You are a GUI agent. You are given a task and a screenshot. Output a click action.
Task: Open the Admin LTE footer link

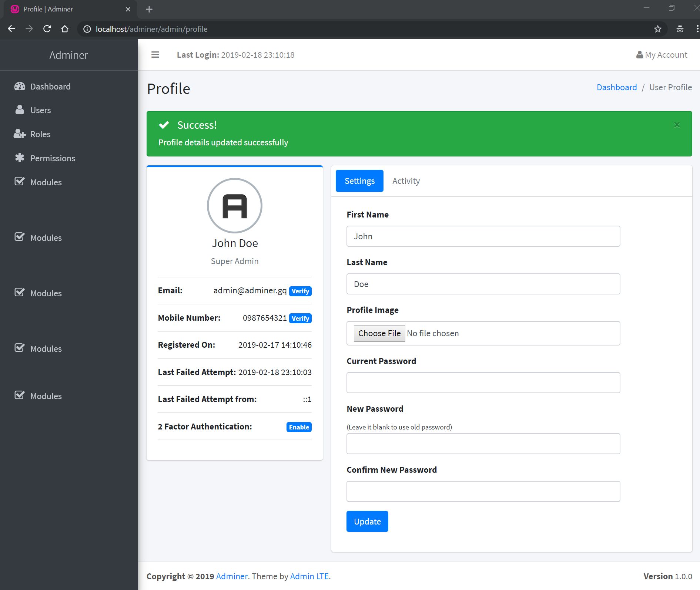pyautogui.click(x=309, y=576)
